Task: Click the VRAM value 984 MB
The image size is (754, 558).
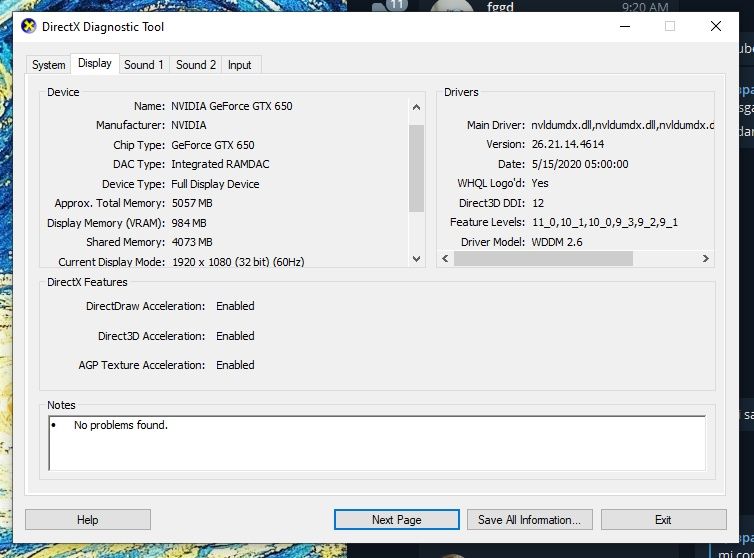Action: pos(189,223)
